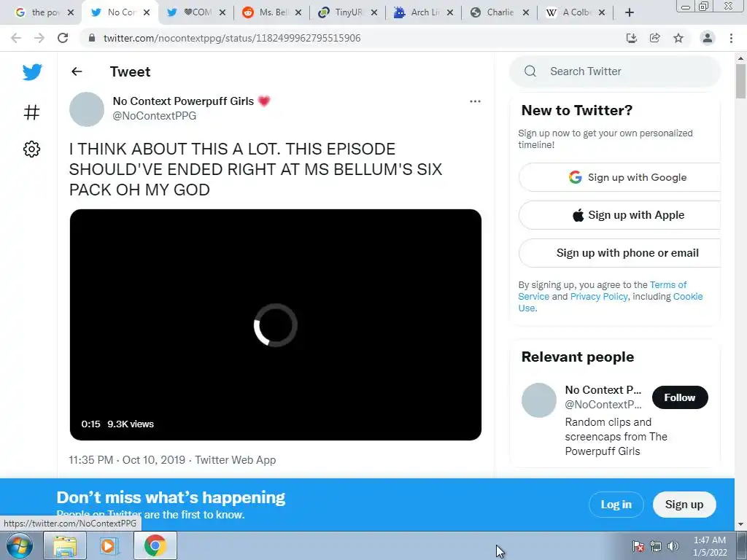This screenshot has width=747, height=560.
Task: Click the Twitter Web App source link
Action: (236, 460)
